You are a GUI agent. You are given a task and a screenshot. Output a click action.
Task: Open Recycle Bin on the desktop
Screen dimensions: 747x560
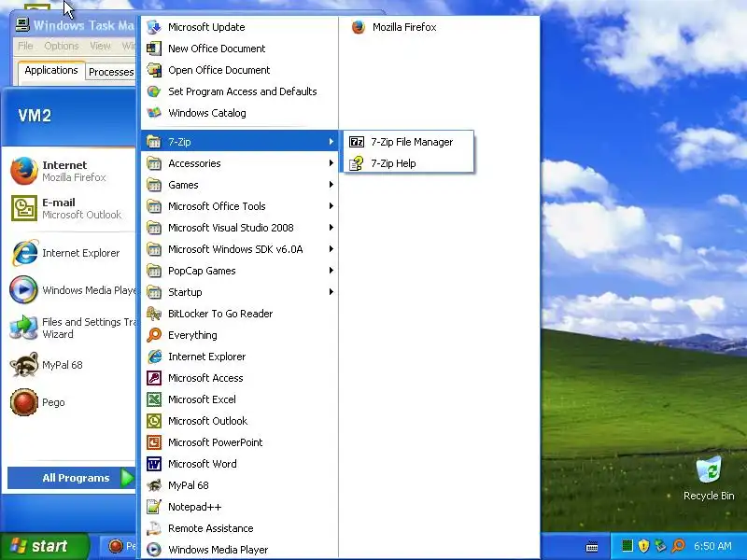(709, 478)
